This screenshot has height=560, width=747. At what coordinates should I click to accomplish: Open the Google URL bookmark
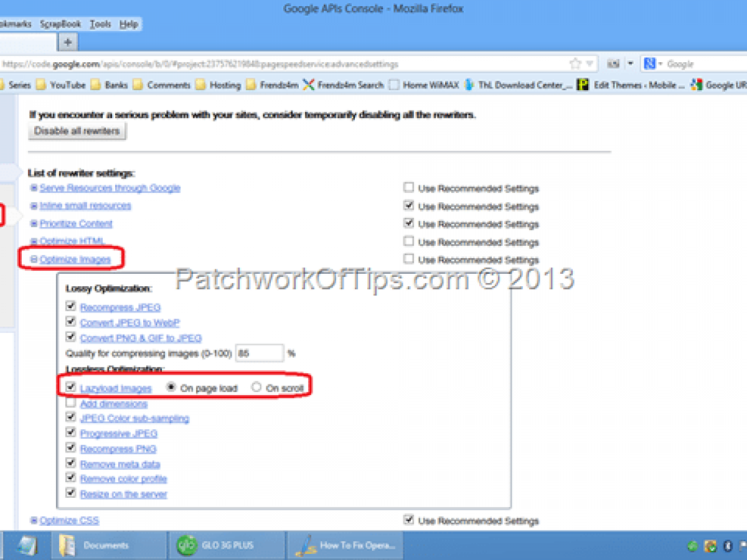tap(718, 85)
